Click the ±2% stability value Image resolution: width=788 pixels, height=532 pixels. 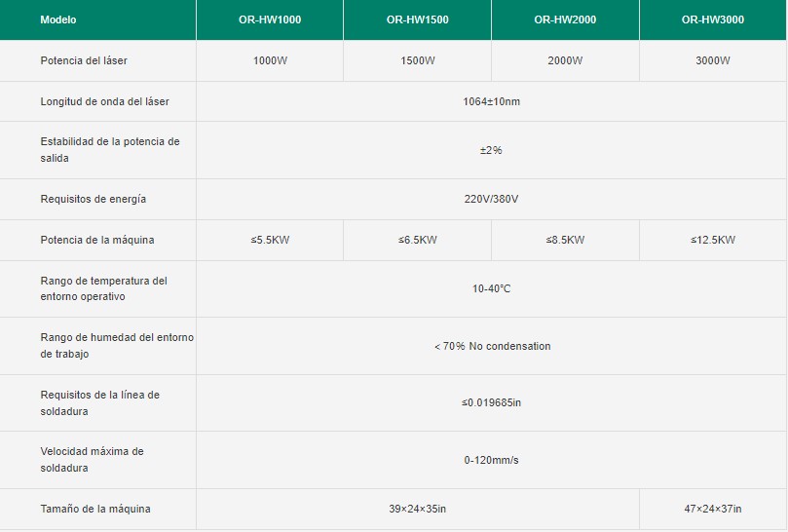(x=491, y=150)
